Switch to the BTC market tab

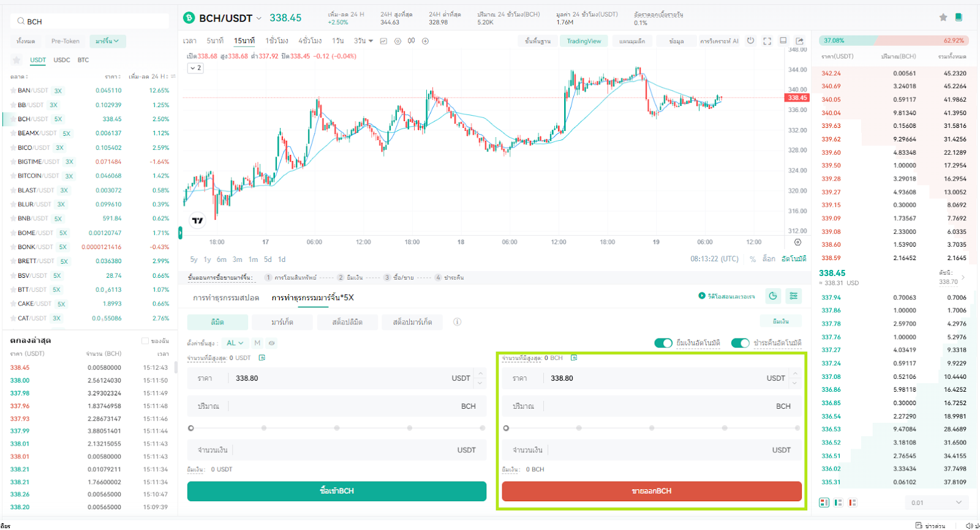tap(83, 60)
